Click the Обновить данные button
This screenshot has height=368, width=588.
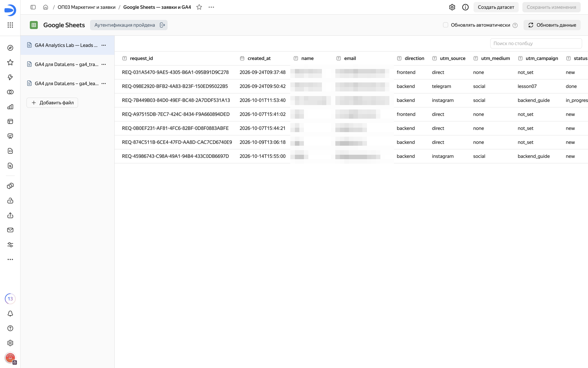pyautogui.click(x=552, y=25)
